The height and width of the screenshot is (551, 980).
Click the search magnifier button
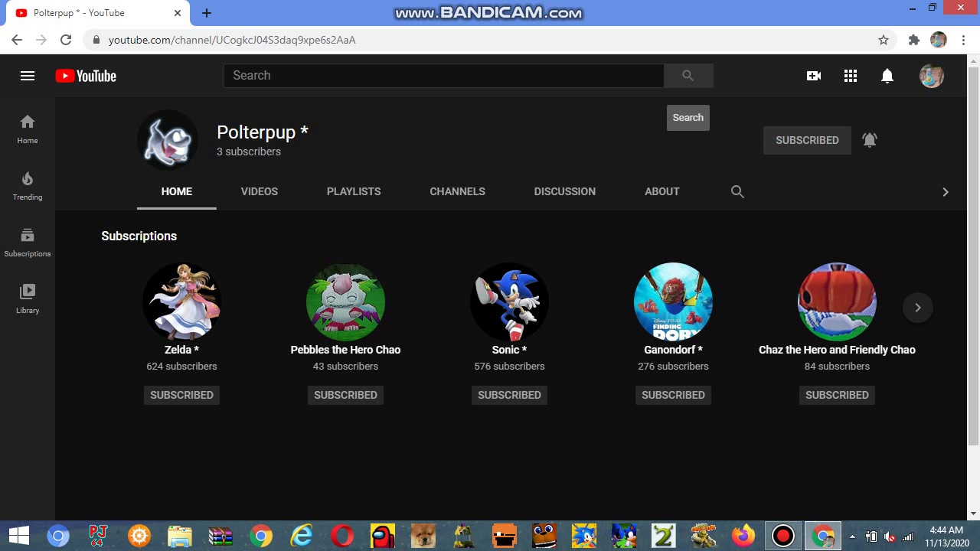pyautogui.click(x=688, y=75)
